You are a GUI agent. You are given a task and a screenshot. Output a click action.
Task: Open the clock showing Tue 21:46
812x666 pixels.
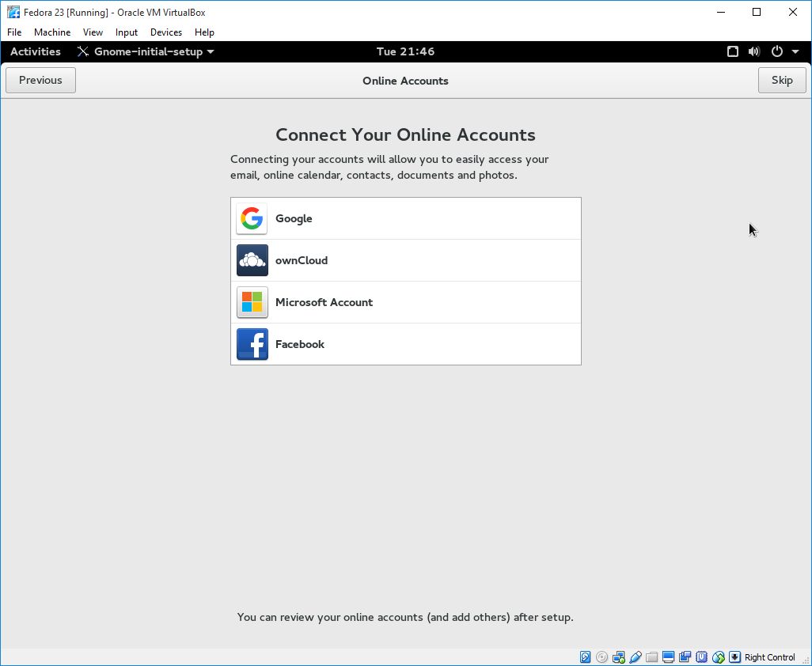click(405, 51)
